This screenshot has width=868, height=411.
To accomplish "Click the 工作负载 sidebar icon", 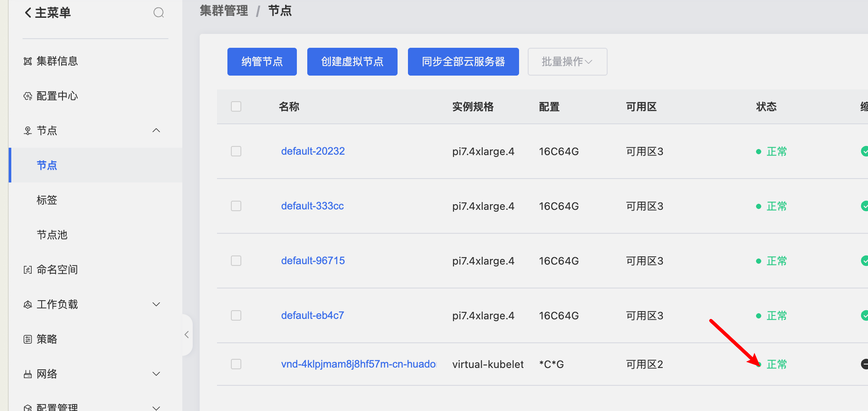I will coord(28,305).
